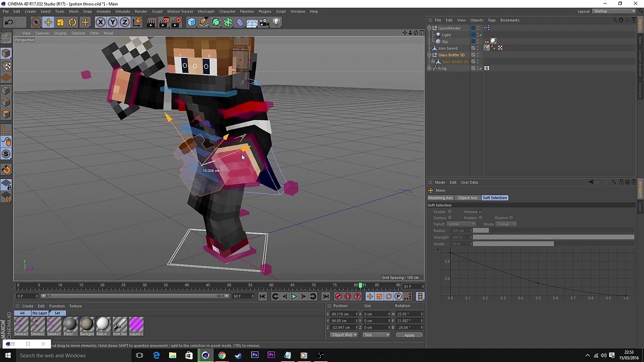Collapse the QuickRender object group
This screenshot has width=644, height=362.
(x=429, y=28)
